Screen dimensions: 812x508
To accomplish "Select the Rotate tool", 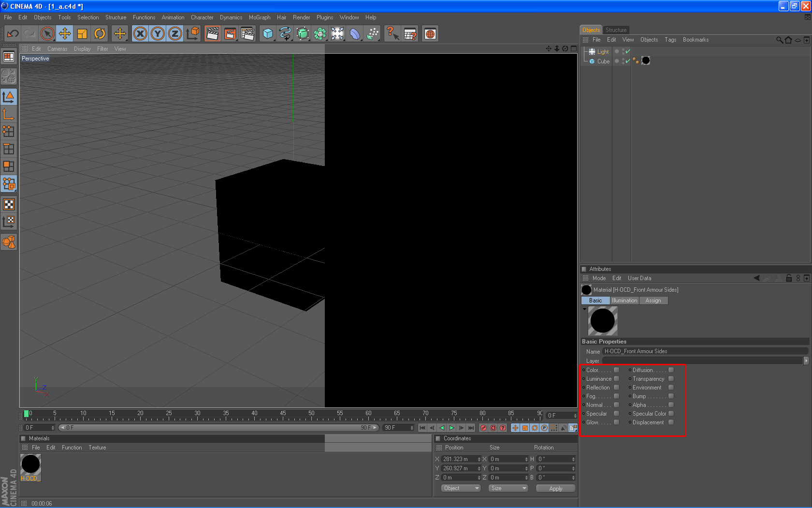I will pyautogui.click(x=100, y=34).
